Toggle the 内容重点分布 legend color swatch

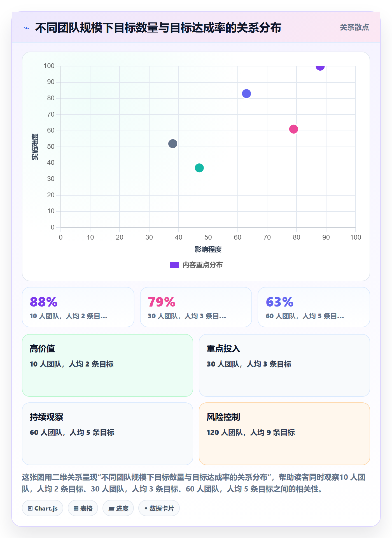pyautogui.click(x=174, y=265)
